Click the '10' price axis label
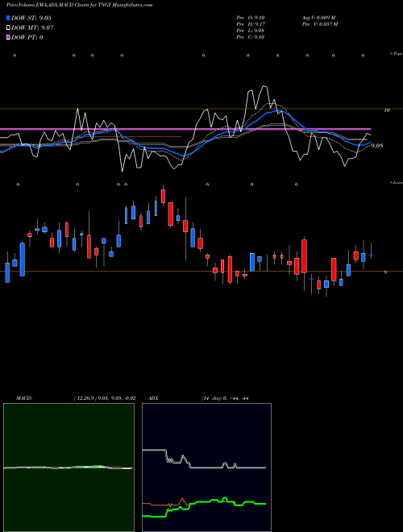Image resolution: width=403 pixels, height=532 pixels. 387,110
